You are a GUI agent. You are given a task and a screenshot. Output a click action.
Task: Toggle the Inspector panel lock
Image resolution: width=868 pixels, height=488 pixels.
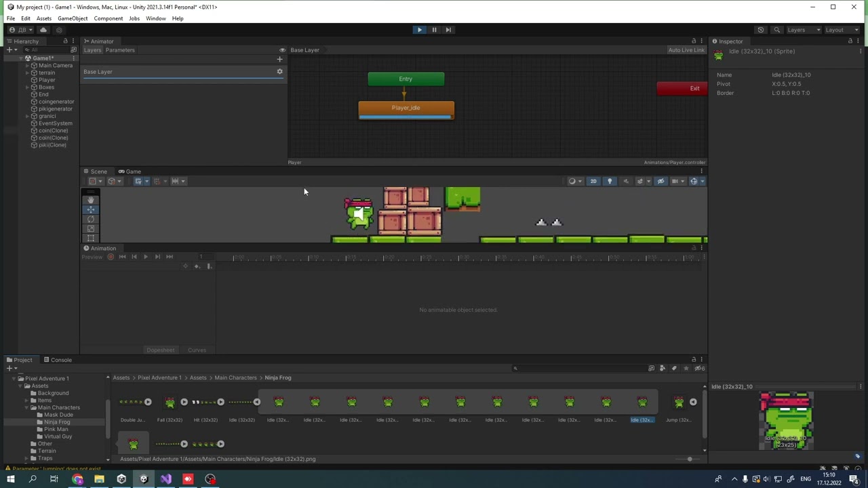[x=850, y=41]
